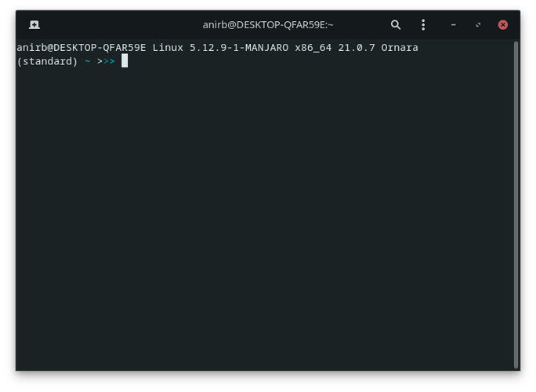Open a new terminal tab
This screenshot has height=392, width=536.
34,24
